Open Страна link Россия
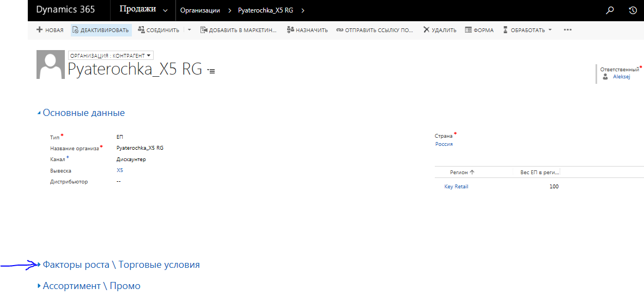Image resolution: width=644 pixels, height=307 pixels. coord(444,144)
